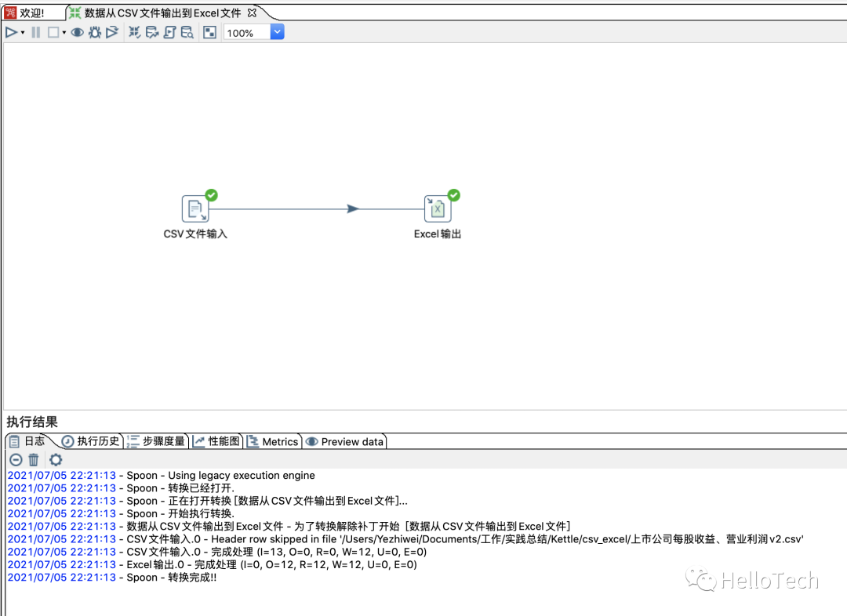Click the 执行结果 panel heading
Image resolution: width=847 pixels, height=616 pixels.
click(x=32, y=422)
